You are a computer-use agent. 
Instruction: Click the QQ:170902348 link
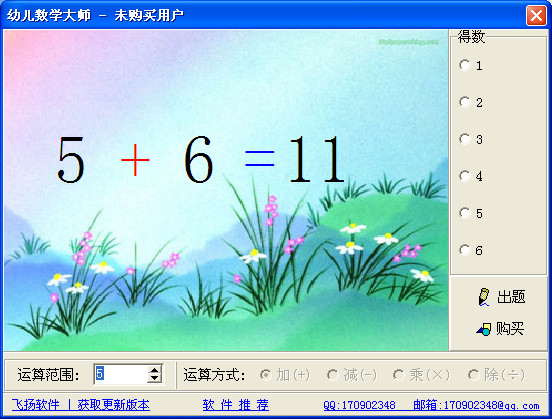pos(359,405)
